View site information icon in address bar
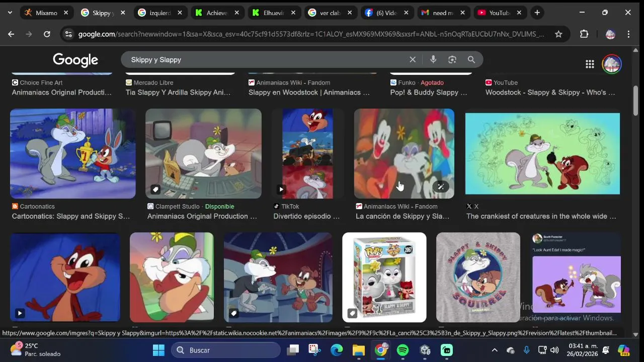 click(69, 34)
